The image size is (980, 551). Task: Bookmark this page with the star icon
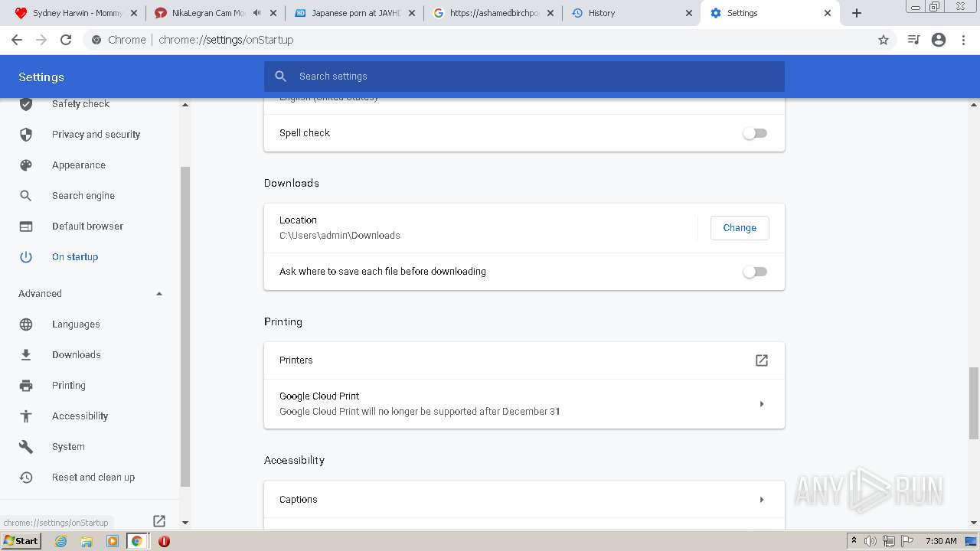(884, 40)
